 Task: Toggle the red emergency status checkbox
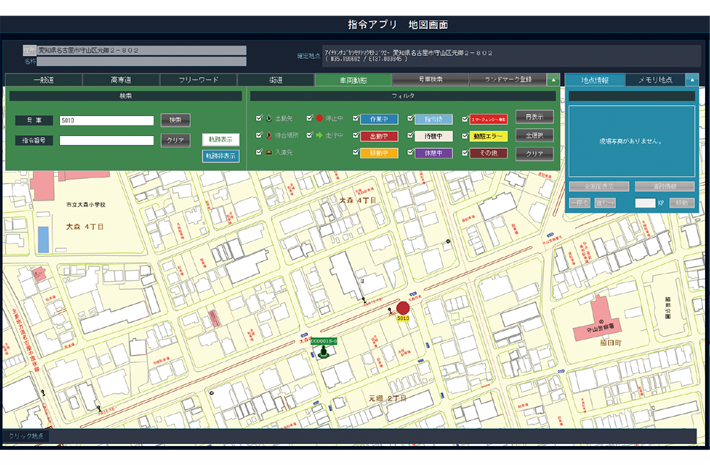coord(465,119)
